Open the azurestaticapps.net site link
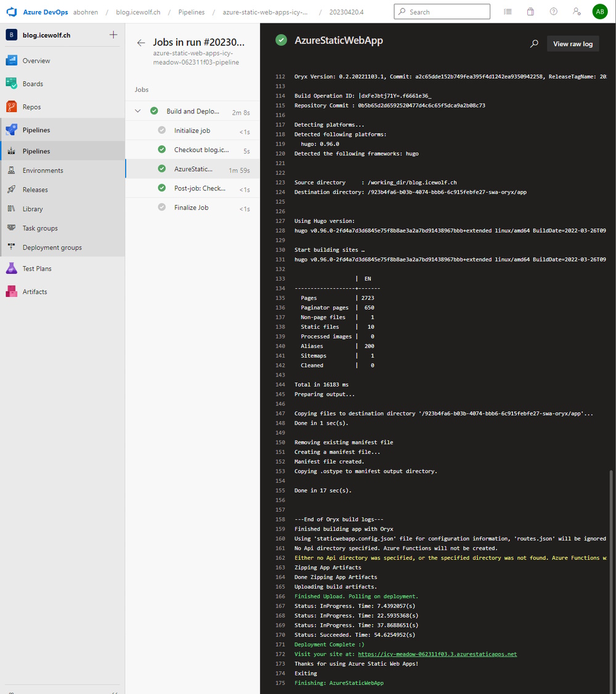616x694 pixels. pos(437,654)
